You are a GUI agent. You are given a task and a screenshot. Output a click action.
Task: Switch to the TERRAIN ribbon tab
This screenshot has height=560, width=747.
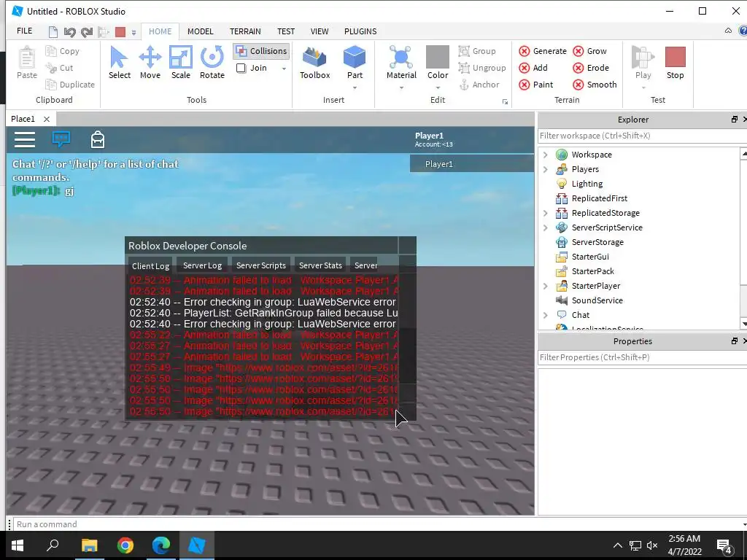[245, 31]
